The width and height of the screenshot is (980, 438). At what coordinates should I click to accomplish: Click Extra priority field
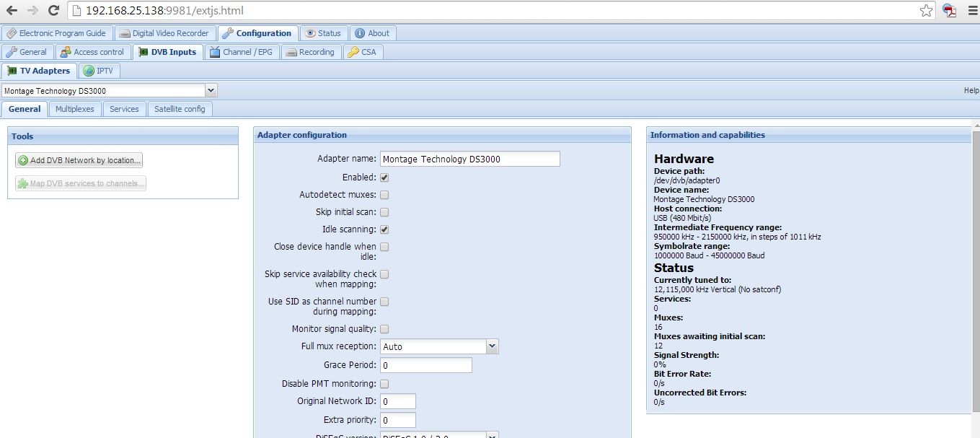pyautogui.click(x=397, y=420)
